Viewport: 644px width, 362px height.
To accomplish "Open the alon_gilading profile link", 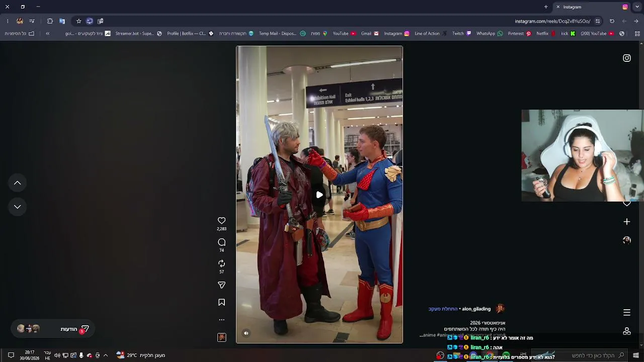I will (476, 309).
